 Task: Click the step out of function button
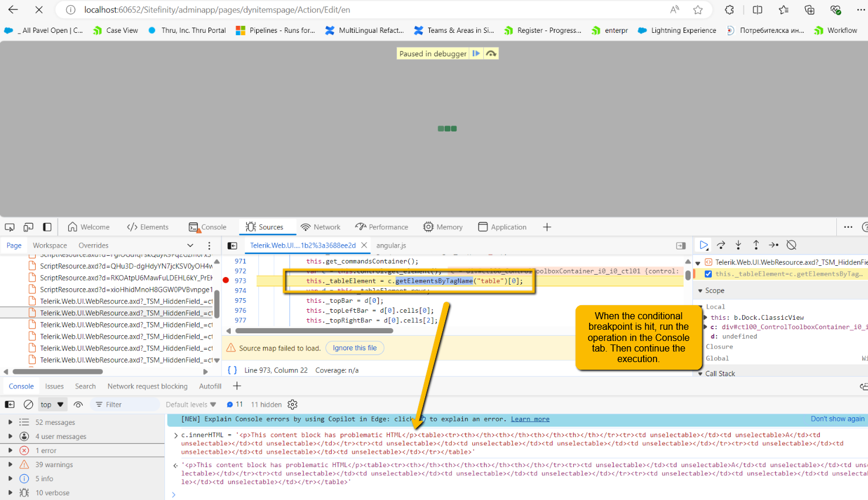pos(756,245)
